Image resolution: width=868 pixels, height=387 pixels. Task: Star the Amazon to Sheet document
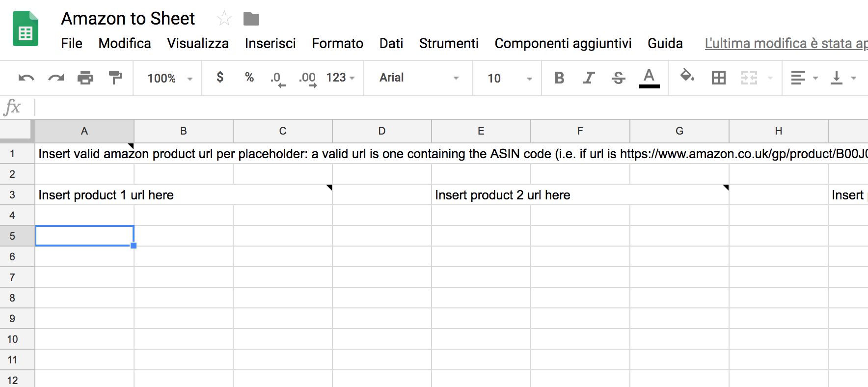224,19
